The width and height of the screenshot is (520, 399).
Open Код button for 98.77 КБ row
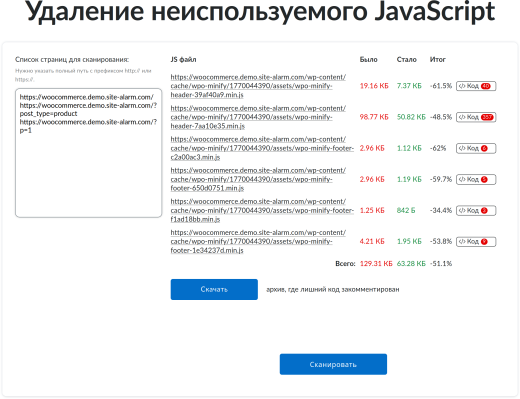pyautogui.click(x=476, y=117)
